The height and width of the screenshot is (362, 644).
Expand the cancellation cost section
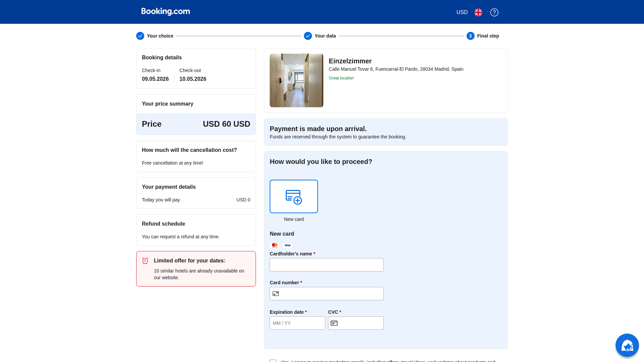coord(189,150)
